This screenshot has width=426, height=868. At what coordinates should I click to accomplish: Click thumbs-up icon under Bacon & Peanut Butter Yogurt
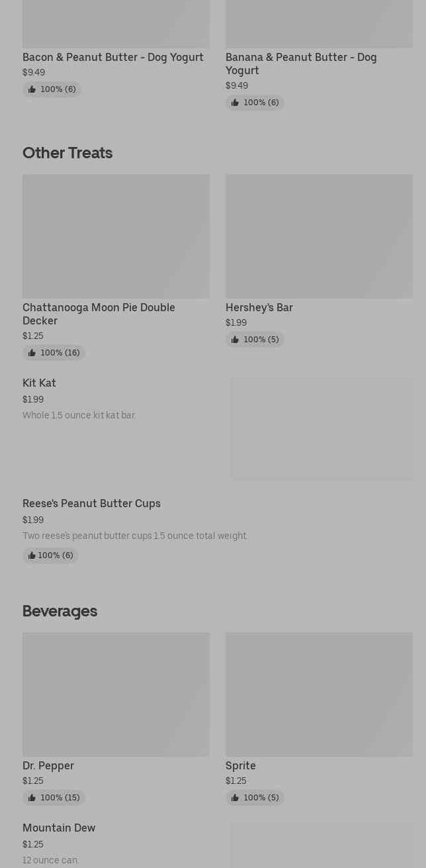point(32,89)
